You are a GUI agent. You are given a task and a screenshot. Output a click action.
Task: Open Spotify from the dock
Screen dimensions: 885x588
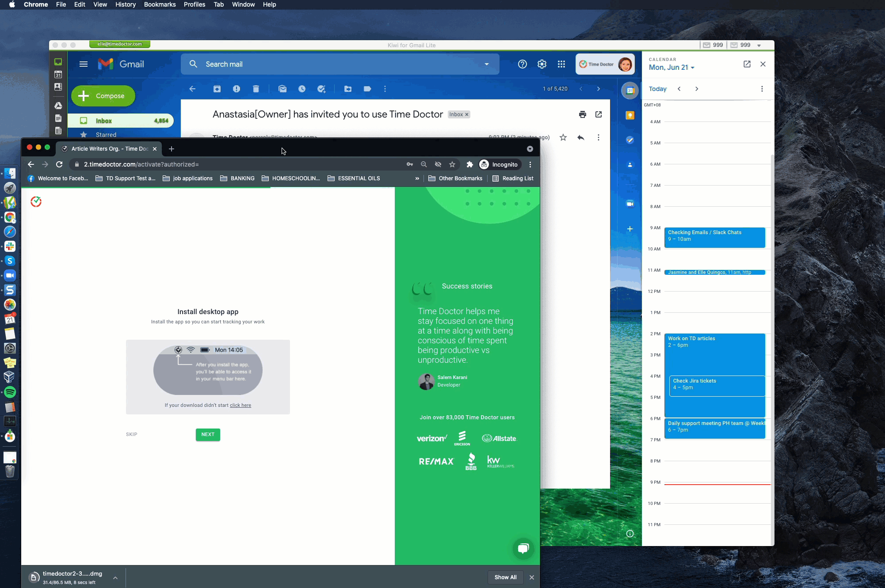[10, 392]
